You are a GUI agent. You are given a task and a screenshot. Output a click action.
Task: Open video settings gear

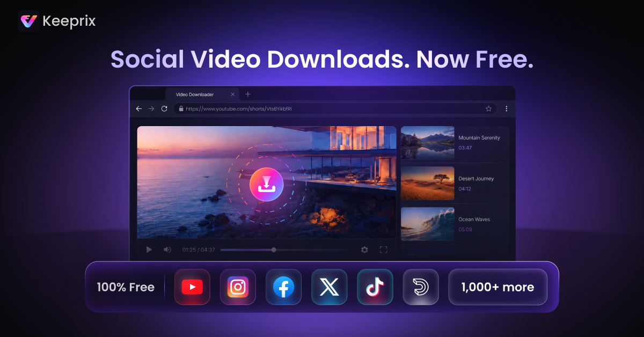pyautogui.click(x=364, y=250)
